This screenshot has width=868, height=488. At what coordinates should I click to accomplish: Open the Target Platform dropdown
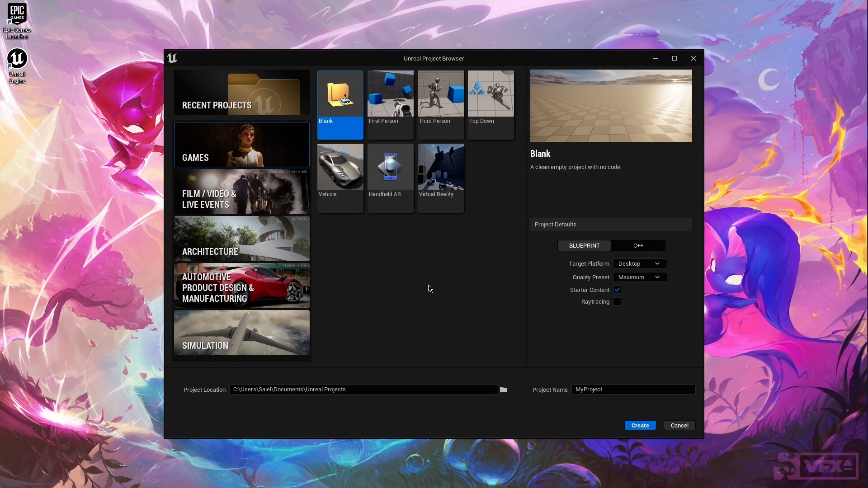(x=639, y=264)
